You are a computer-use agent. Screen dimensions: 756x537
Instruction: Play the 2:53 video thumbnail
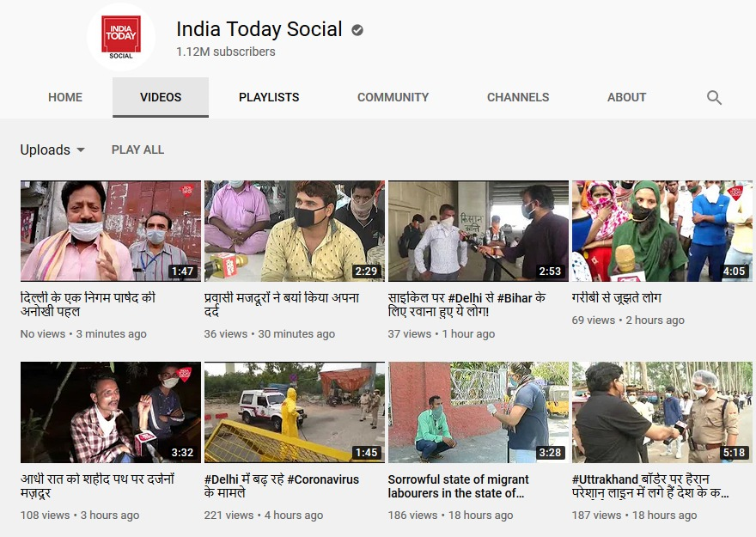[479, 231]
